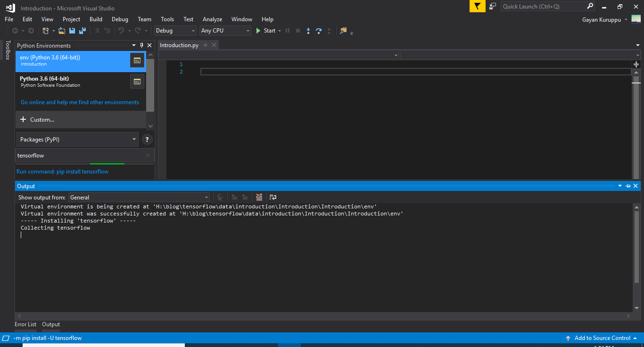Toggle Word Wrap in Output pane
The image size is (644, 347).
(273, 197)
